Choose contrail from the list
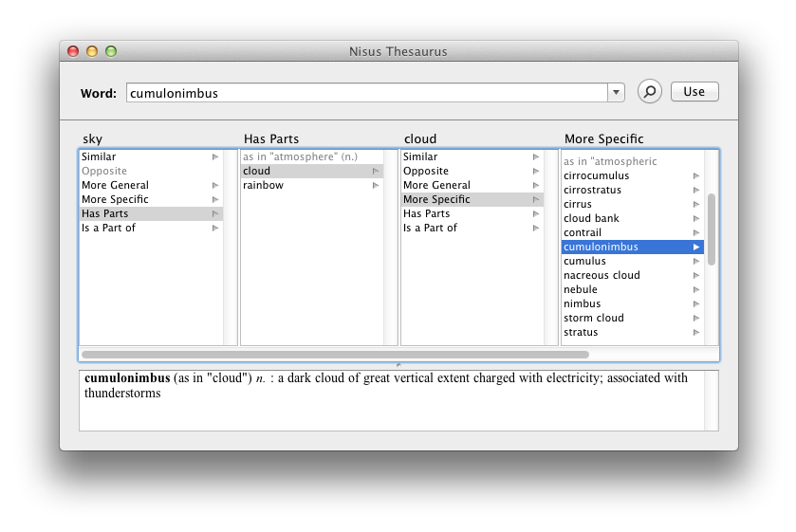Screen dimensions: 796x532 click(632, 232)
